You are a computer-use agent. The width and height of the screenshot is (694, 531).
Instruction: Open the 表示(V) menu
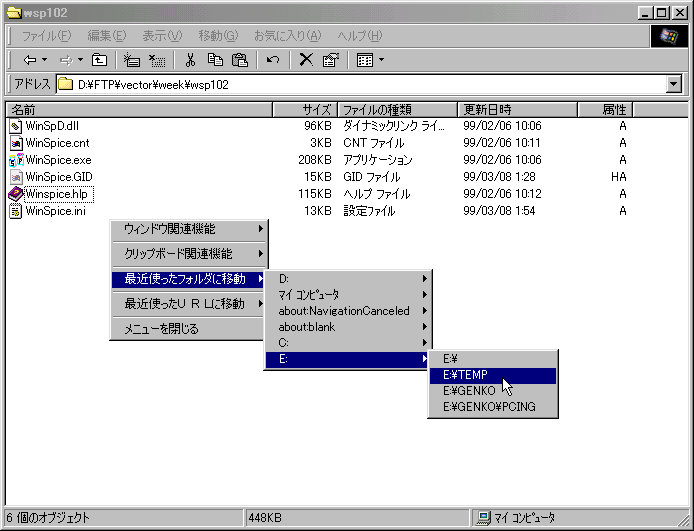click(162, 36)
